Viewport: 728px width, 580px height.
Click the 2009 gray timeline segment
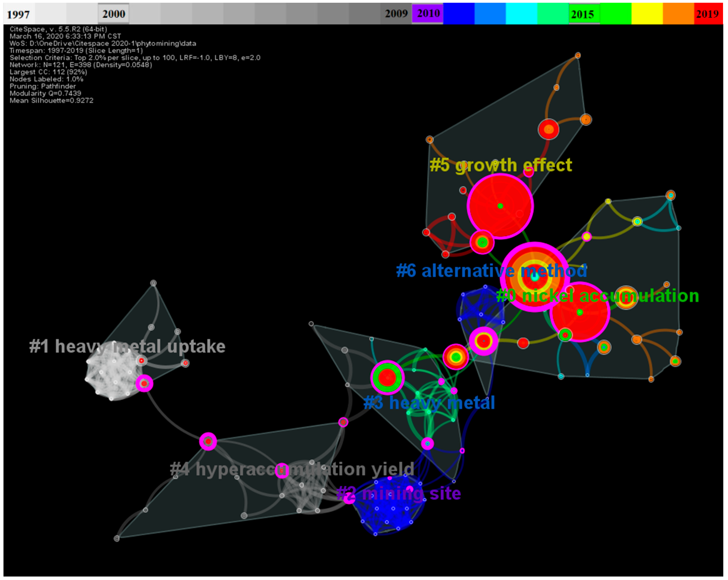(396, 14)
